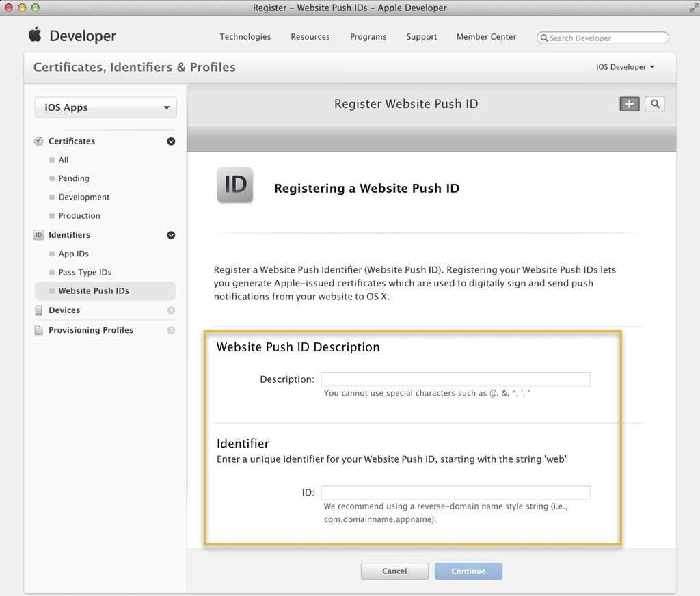Open the Support menu

click(x=421, y=37)
